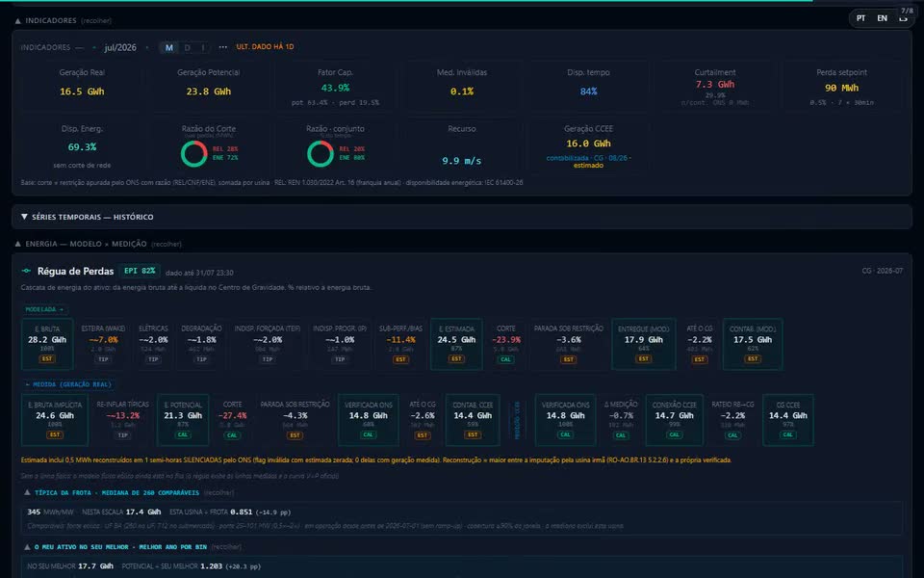Click CAL badge under medida CORTE -27.4%
The image size is (924, 578).
(x=232, y=434)
